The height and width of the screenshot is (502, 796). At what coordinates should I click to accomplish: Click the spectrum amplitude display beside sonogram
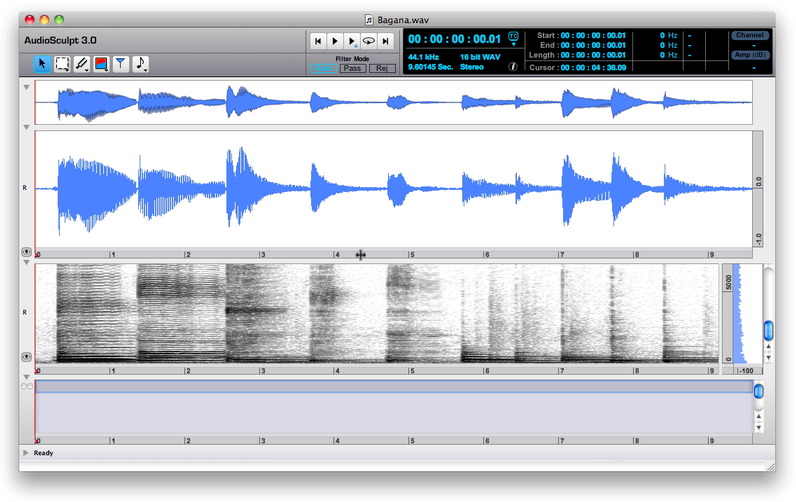pos(747,313)
